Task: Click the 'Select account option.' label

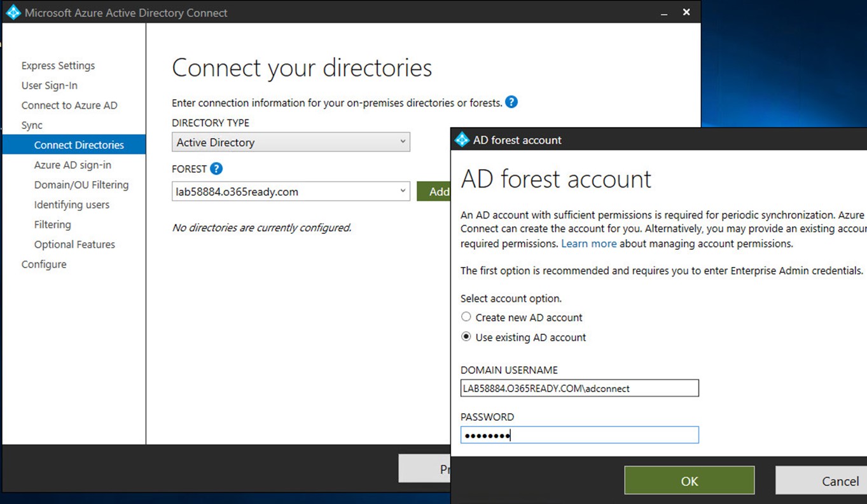Action: click(x=511, y=298)
